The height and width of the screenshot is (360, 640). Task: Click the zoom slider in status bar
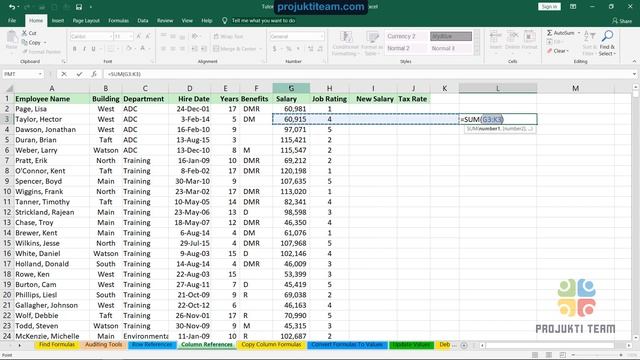597,355
